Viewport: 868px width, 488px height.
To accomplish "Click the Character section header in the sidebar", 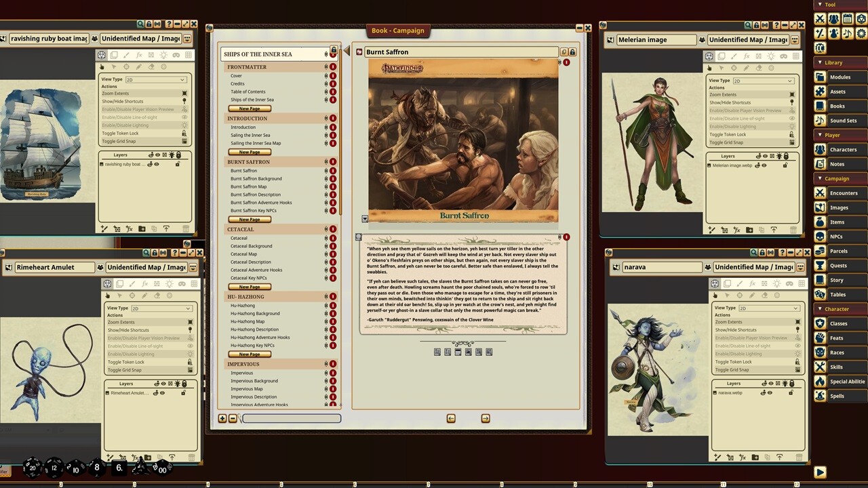I will click(x=837, y=308).
